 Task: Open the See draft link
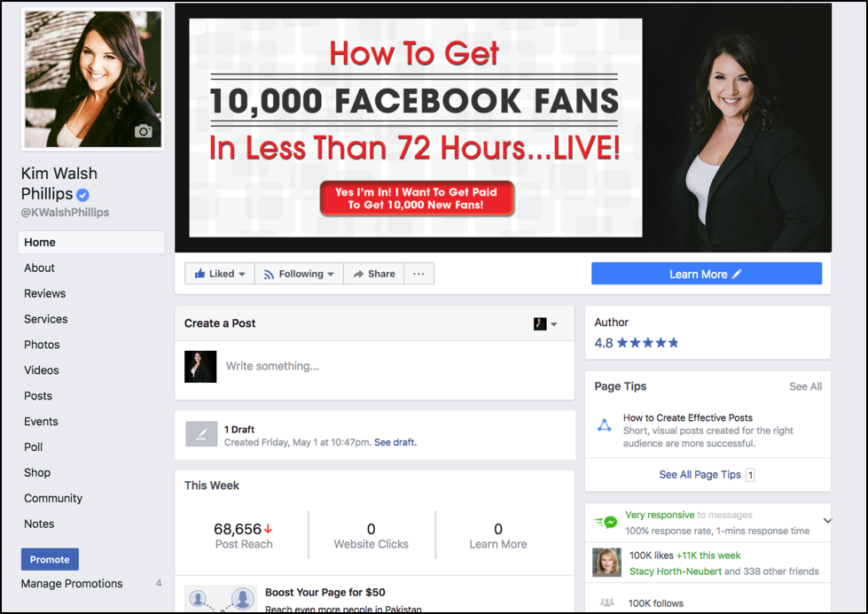coord(395,442)
